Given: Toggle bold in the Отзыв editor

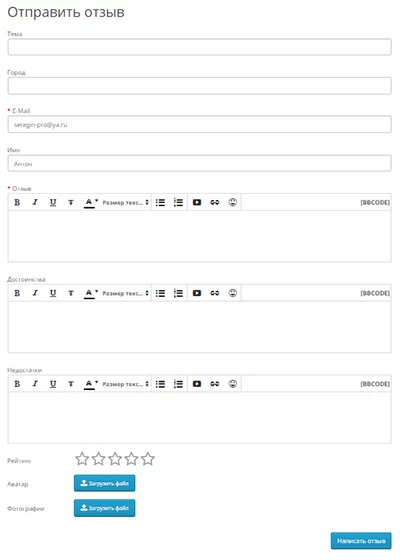Looking at the screenshot, I should tap(17, 202).
